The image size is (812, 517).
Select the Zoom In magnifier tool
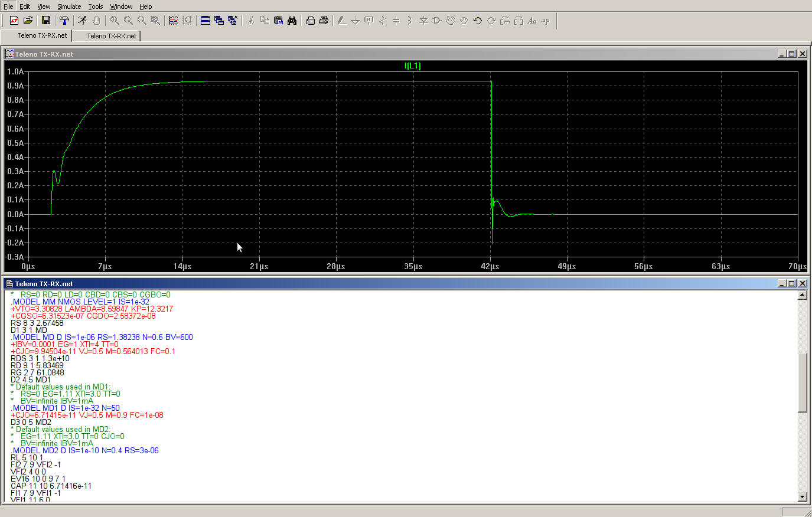[x=115, y=21]
